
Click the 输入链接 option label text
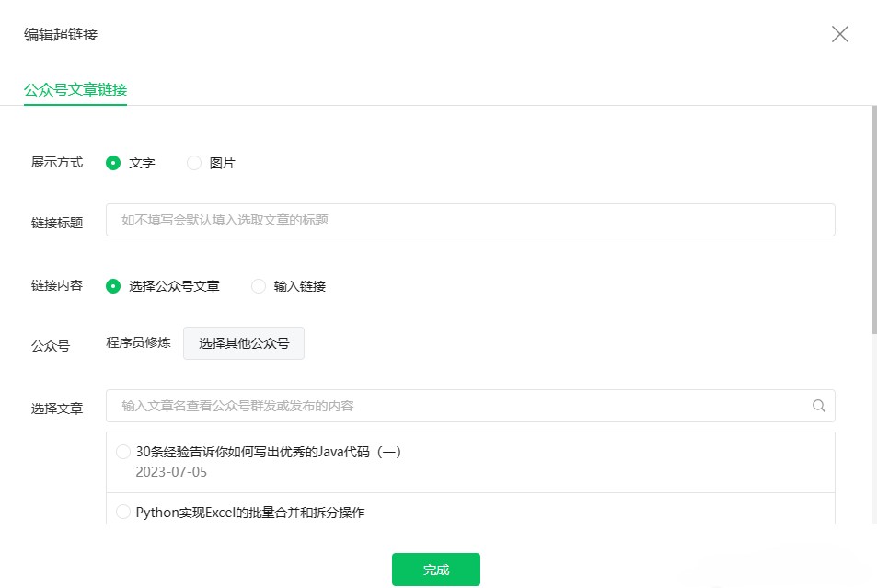(x=299, y=286)
